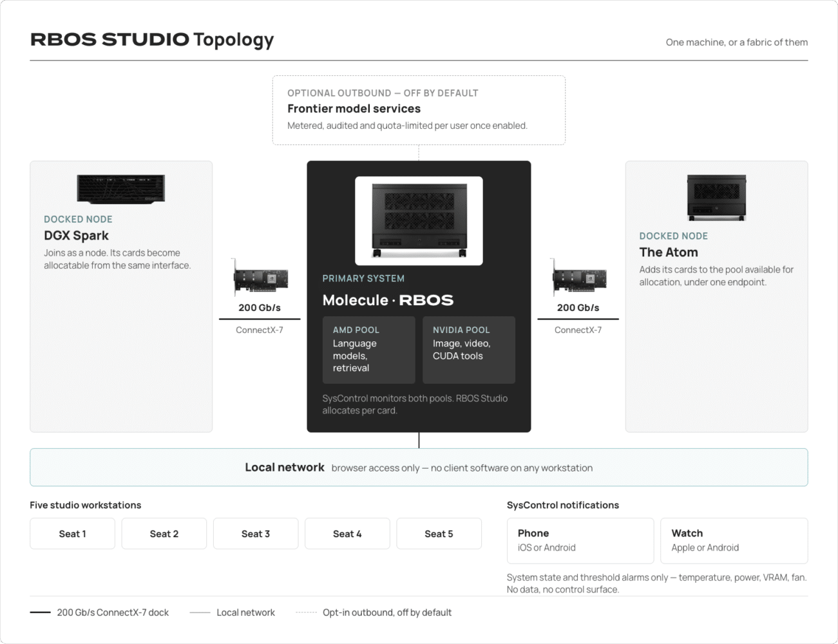Click 'SysControl monitors both pools' description

(x=415, y=404)
